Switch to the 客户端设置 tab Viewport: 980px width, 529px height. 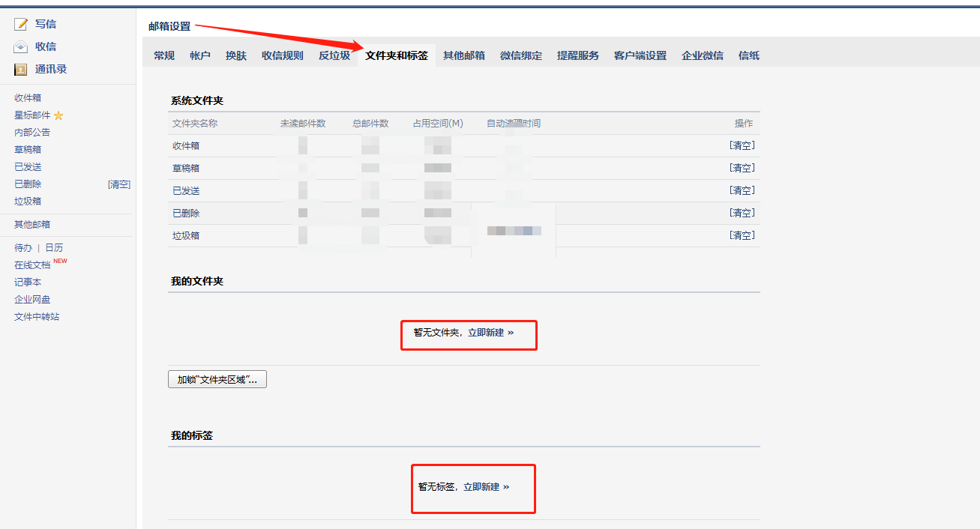(640, 55)
